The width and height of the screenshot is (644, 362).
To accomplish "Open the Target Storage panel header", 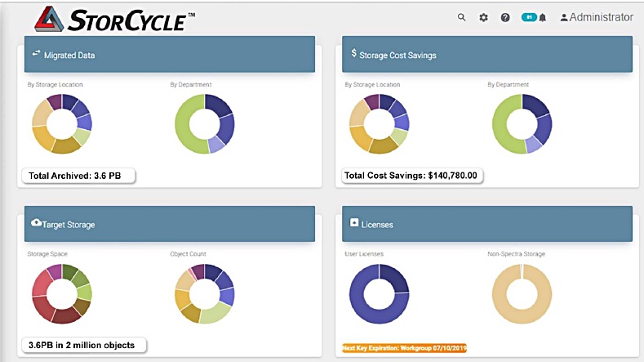I will point(170,224).
